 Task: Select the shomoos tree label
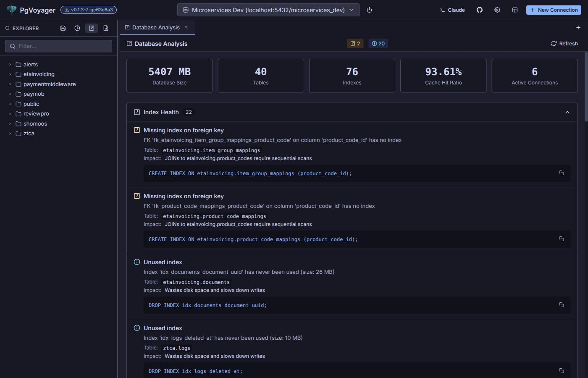point(35,124)
